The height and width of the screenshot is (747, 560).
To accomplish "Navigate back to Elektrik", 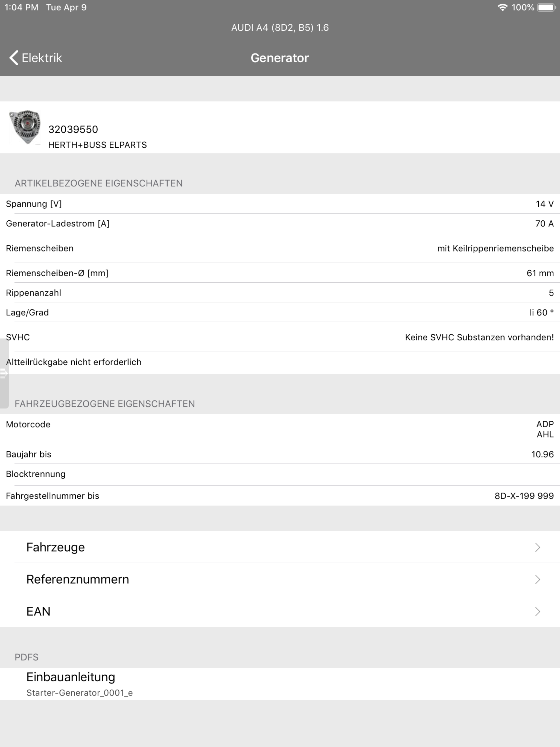I will coord(41,57).
